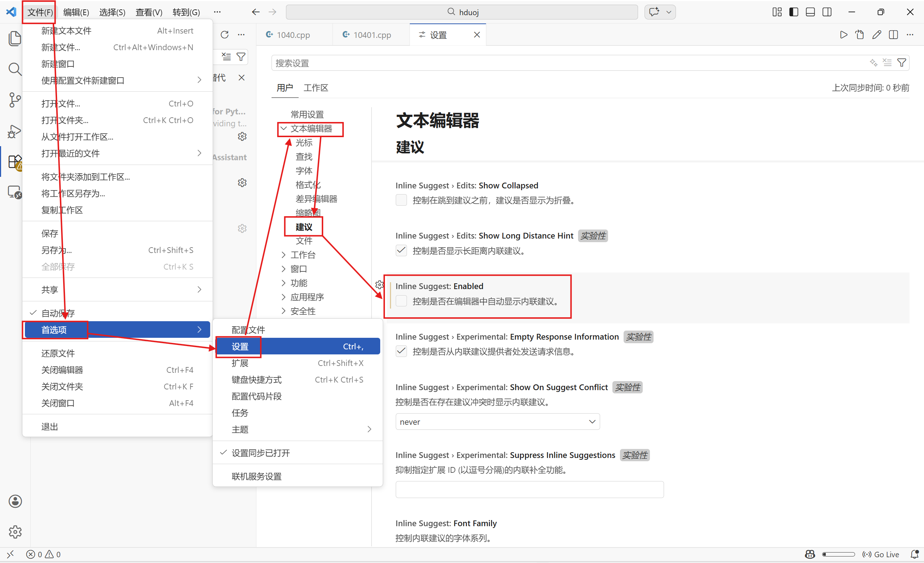Toggle the secondary side bar
The image size is (924, 563).
click(x=827, y=12)
